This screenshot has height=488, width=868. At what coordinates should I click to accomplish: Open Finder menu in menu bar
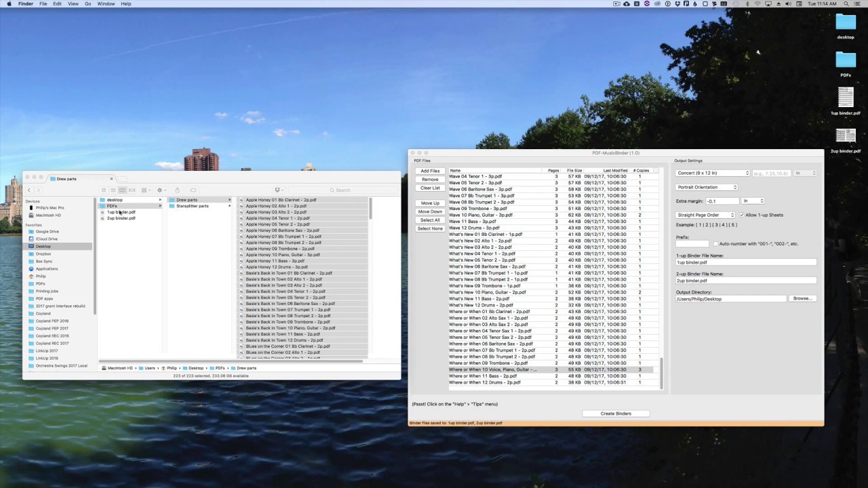click(26, 4)
